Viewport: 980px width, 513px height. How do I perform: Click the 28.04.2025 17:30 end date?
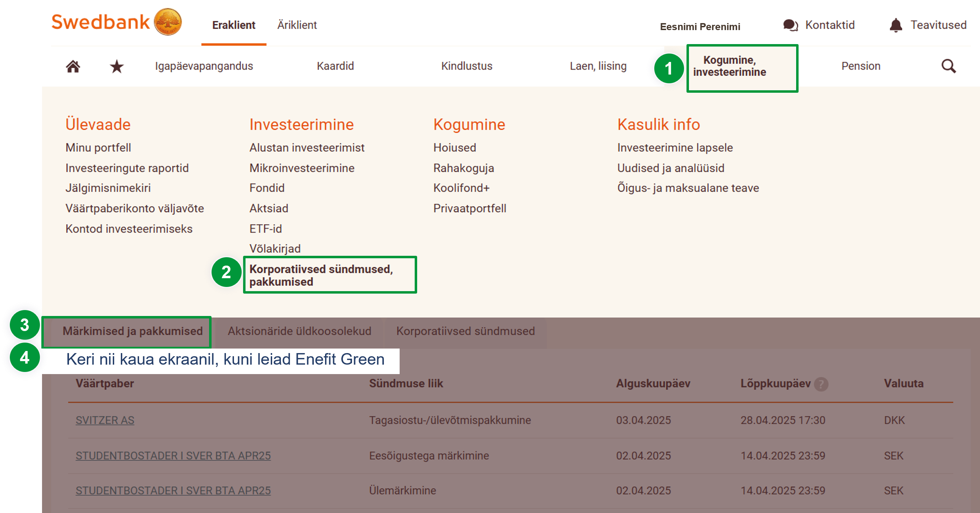[x=782, y=420]
